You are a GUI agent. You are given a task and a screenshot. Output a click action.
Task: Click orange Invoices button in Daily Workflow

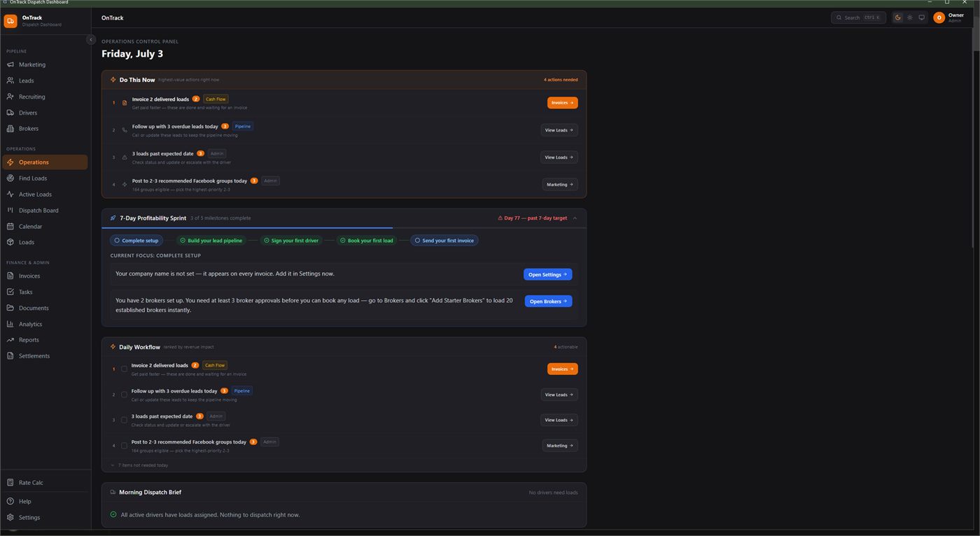point(562,369)
